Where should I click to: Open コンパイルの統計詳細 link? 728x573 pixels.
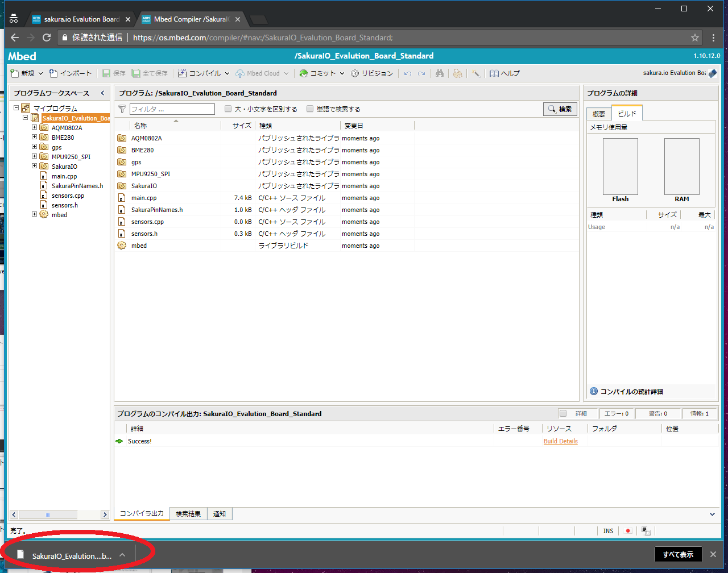[626, 392]
